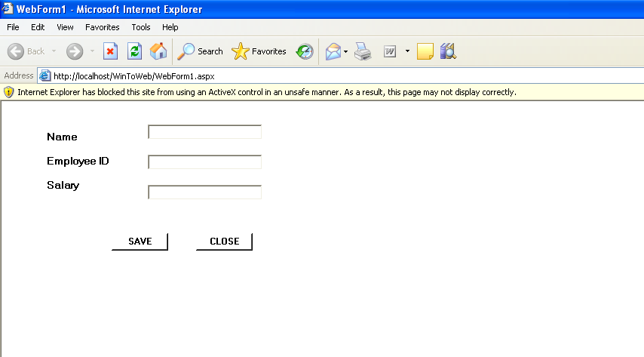Click the Address label
This screenshot has width=644, height=357.
point(19,75)
